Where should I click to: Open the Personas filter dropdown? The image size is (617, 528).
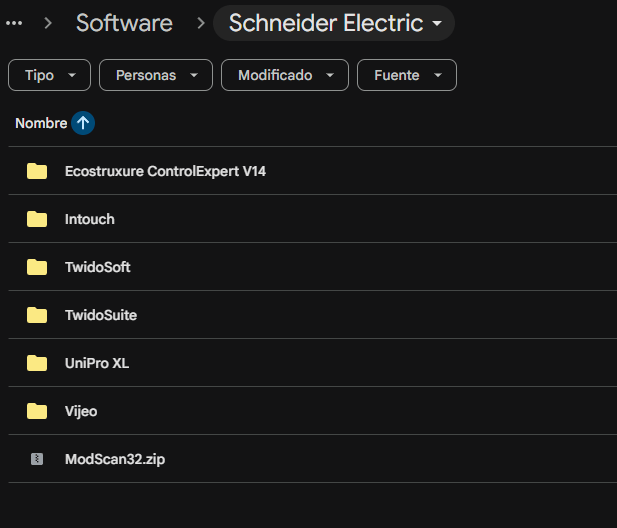click(156, 75)
